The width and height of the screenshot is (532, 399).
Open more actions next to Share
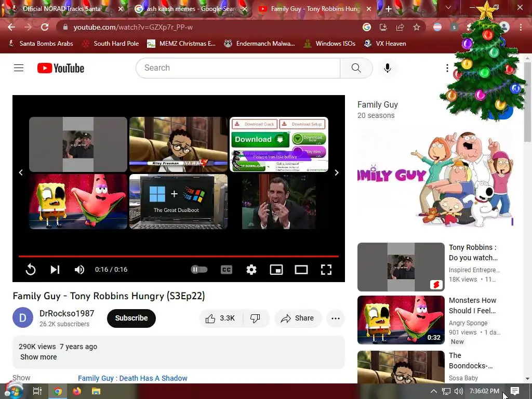(x=336, y=318)
